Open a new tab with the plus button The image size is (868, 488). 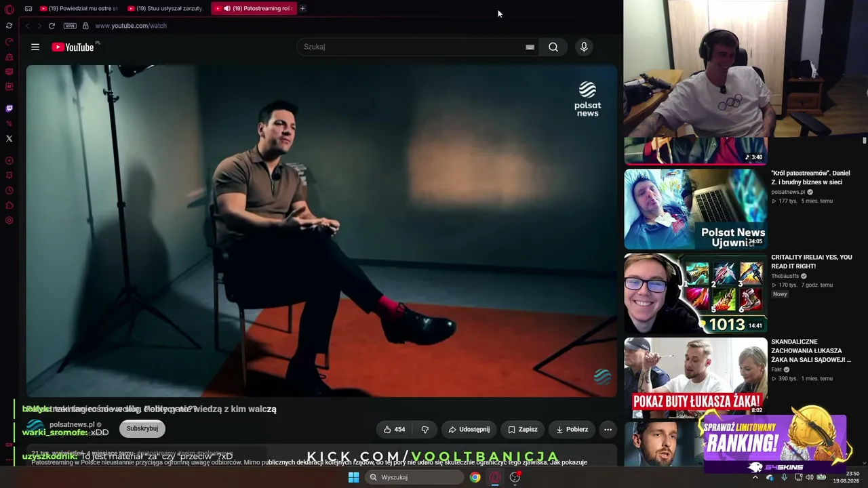coord(302,8)
